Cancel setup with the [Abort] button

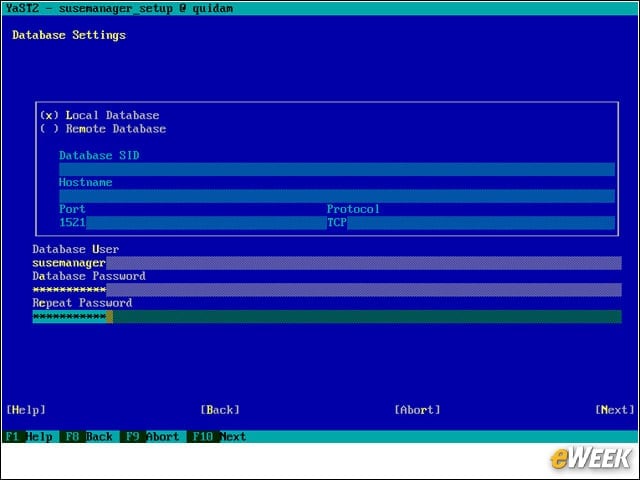click(417, 410)
